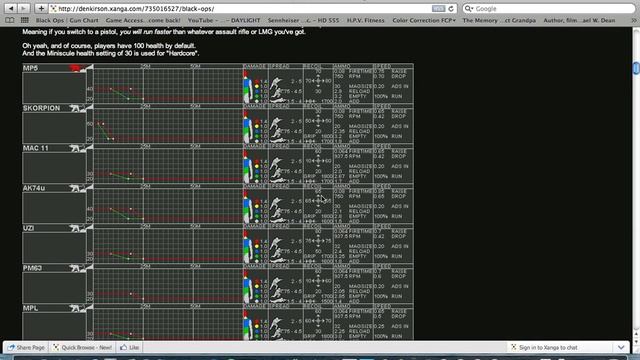Click the UZI gun silhouette icon

click(75, 228)
